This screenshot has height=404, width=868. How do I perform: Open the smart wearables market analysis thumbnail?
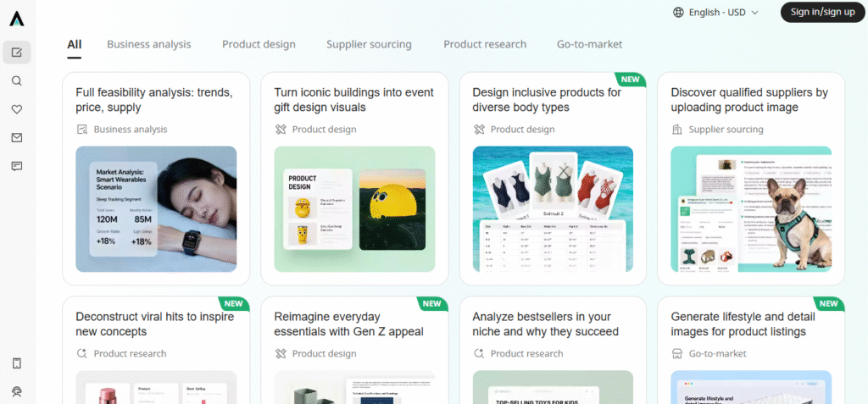[x=156, y=209]
